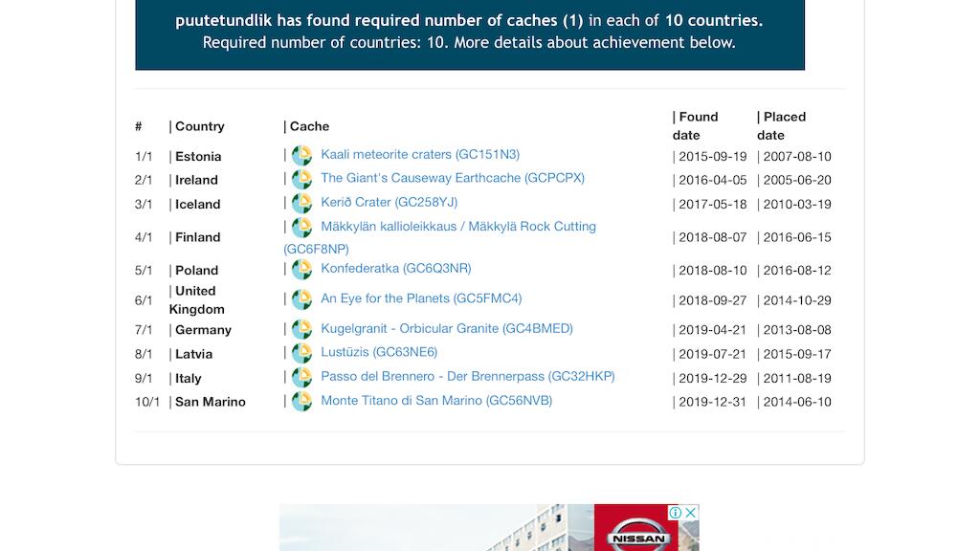Click the earthcache icon beside Kaali meteorite craters

pyautogui.click(x=301, y=156)
